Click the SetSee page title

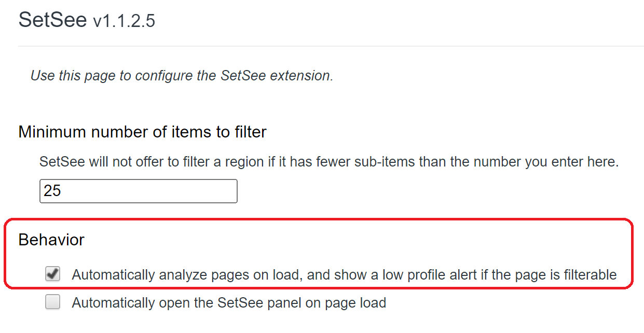52,20
